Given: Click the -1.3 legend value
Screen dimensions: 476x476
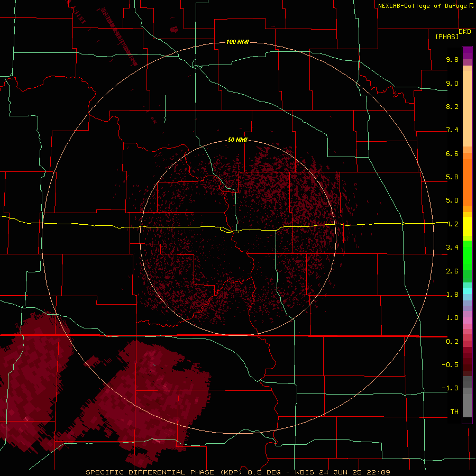Looking at the screenshot, I should [x=450, y=388].
